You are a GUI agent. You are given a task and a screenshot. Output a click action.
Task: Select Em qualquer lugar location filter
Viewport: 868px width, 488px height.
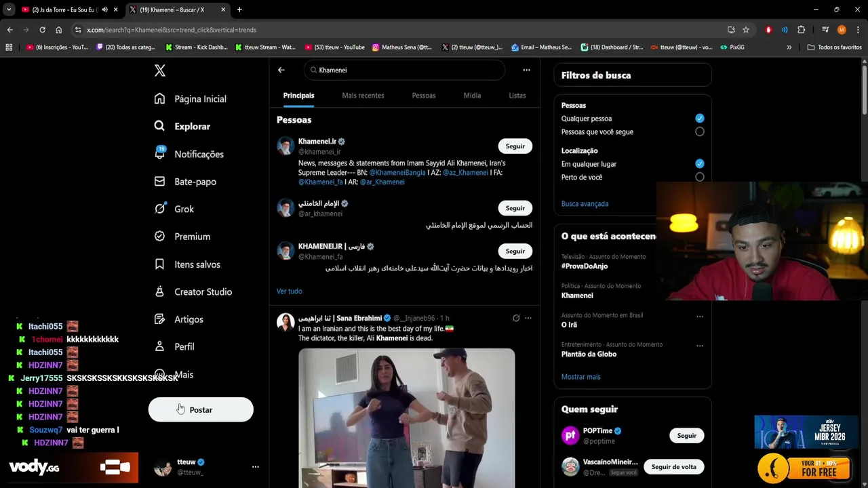pos(700,164)
